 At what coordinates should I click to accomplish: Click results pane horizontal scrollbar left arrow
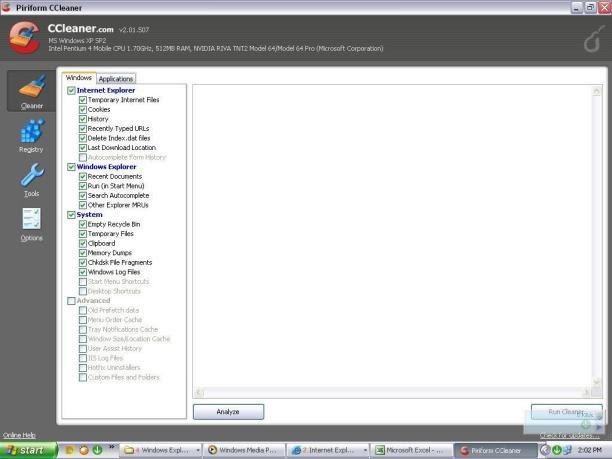(x=199, y=393)
